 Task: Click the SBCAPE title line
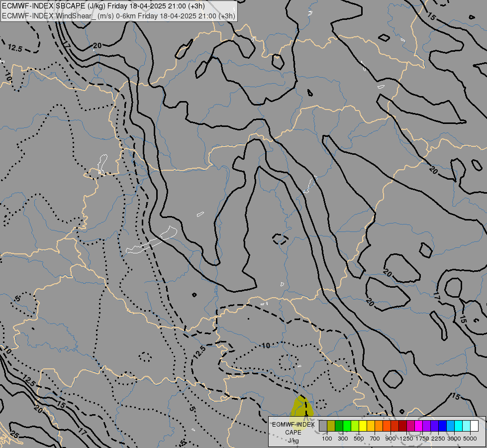tap(103, 6)
